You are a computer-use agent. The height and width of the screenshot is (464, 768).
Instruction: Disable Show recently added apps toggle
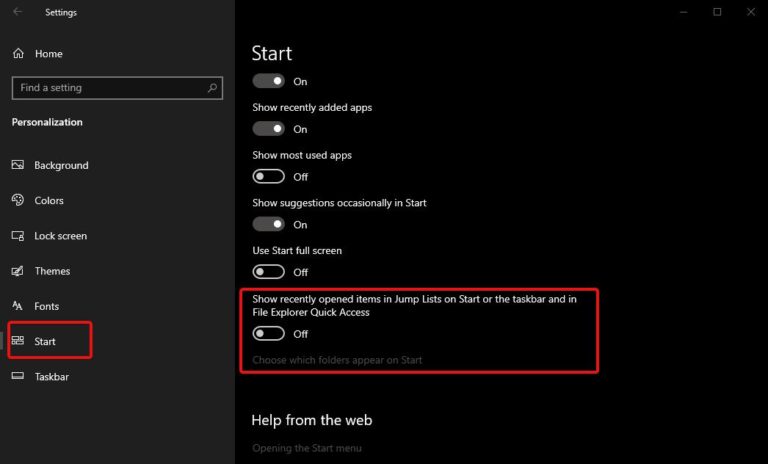[x=268, y=129]
